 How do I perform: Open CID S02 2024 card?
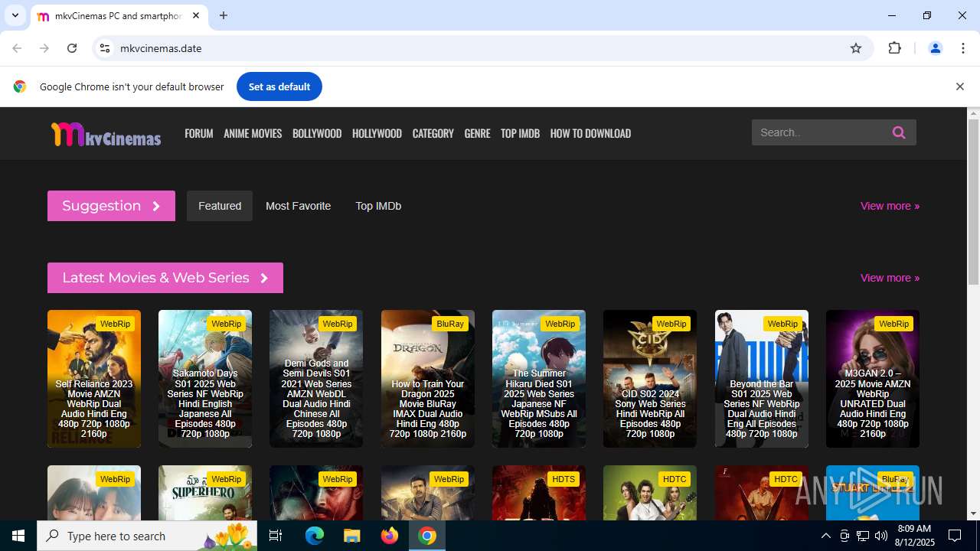650,379
